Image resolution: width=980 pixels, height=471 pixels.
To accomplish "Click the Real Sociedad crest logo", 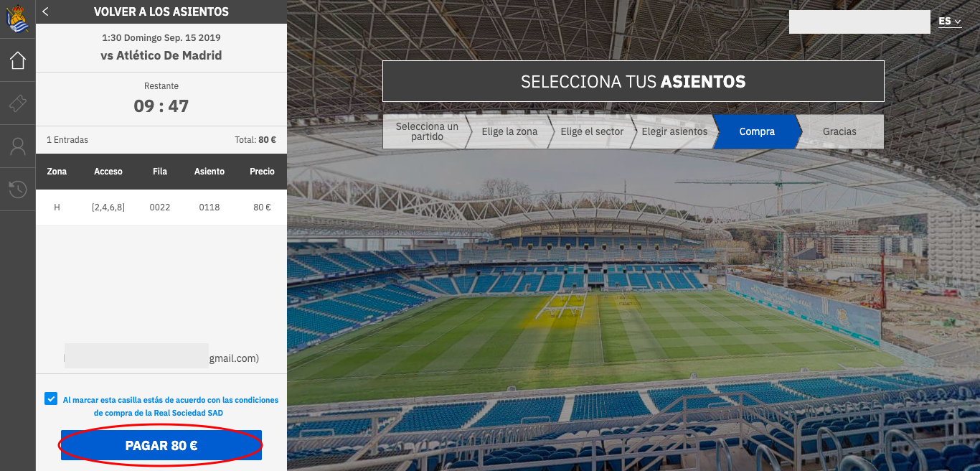I will click(x=18, y=19).
